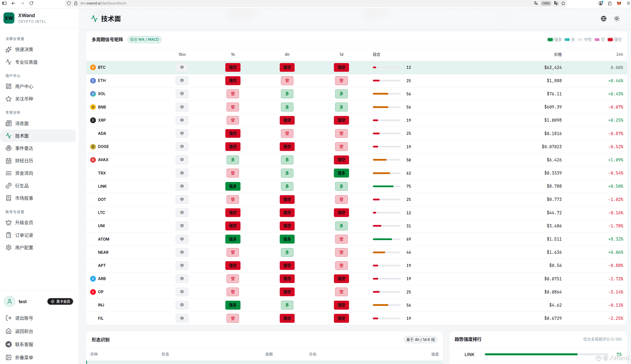
Task: Click 强多 legend color swatch
Action: point(550,39)
